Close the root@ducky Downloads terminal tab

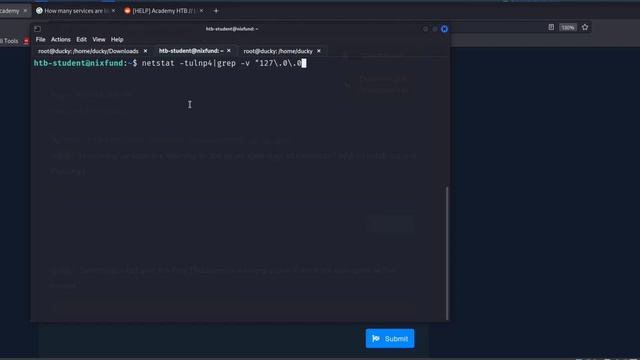(145, 51)
